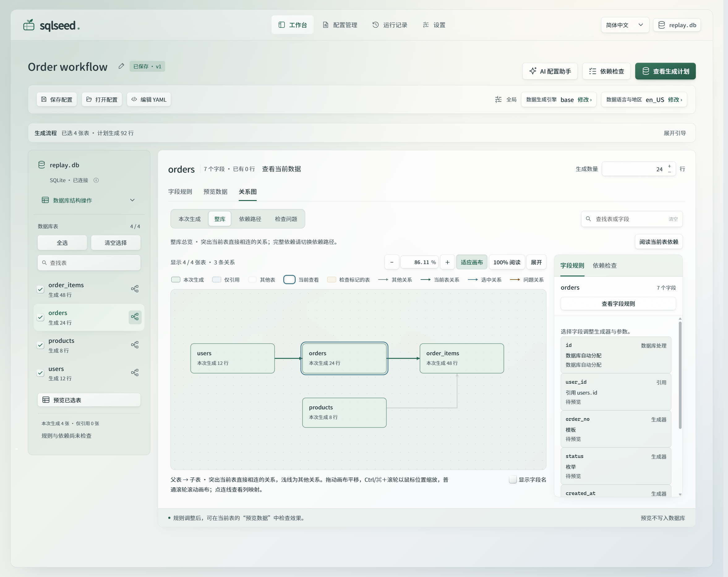The width and height of the screenshot is (728, 577).
Task: Click 修改 for 数据语言与地区 en_US
Action: 675,100
